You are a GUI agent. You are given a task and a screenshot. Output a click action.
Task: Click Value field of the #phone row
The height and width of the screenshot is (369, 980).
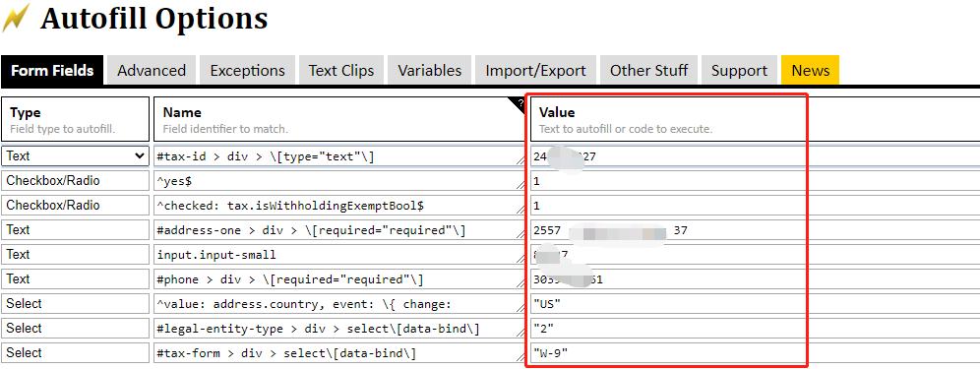tap(755, 278)
